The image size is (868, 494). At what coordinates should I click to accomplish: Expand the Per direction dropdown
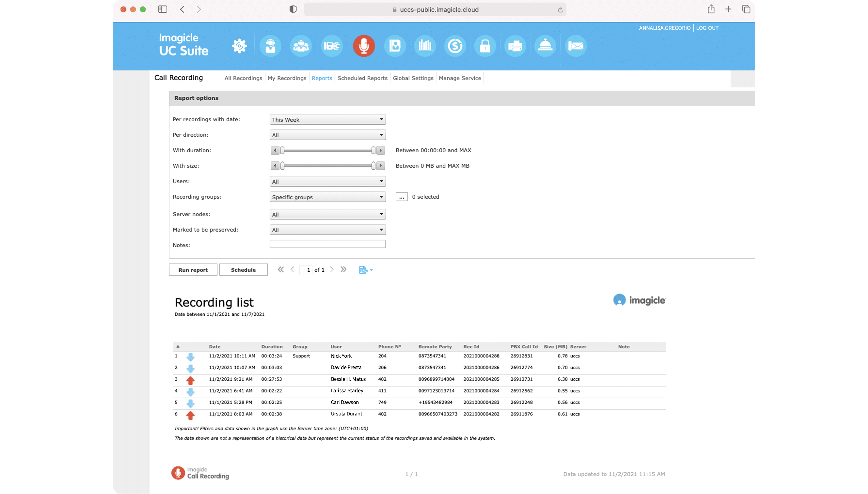point(327,135)
